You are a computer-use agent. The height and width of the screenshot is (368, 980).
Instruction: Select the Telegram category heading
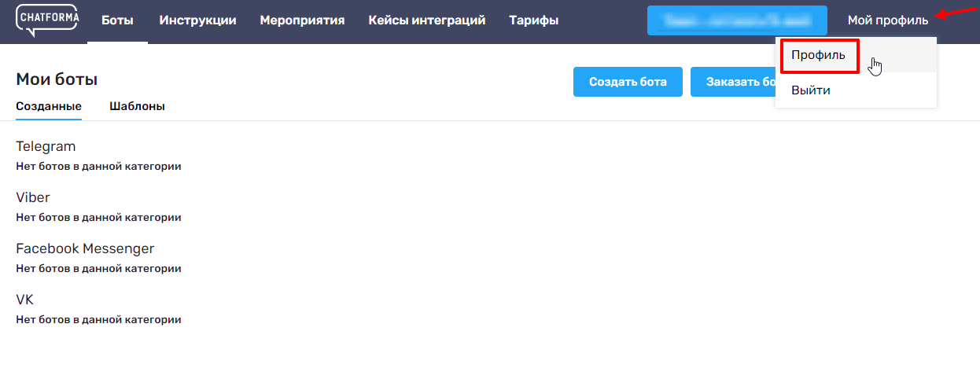[46, 146]
